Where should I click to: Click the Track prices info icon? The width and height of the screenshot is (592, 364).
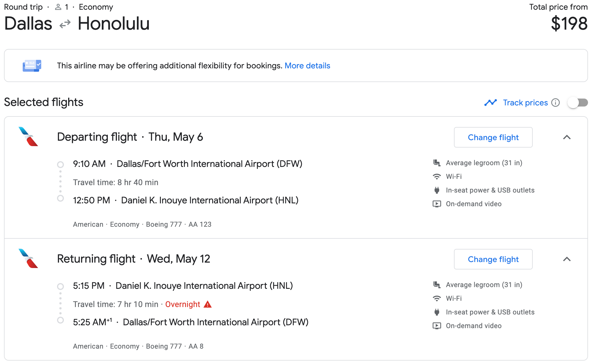555,103
